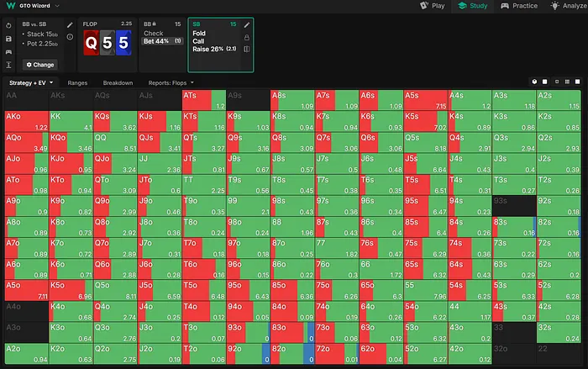Image resolution: width=588 pixels, height=369 pixels.
Task: Switch to the Ranges tab
Action: click(77, 83)
